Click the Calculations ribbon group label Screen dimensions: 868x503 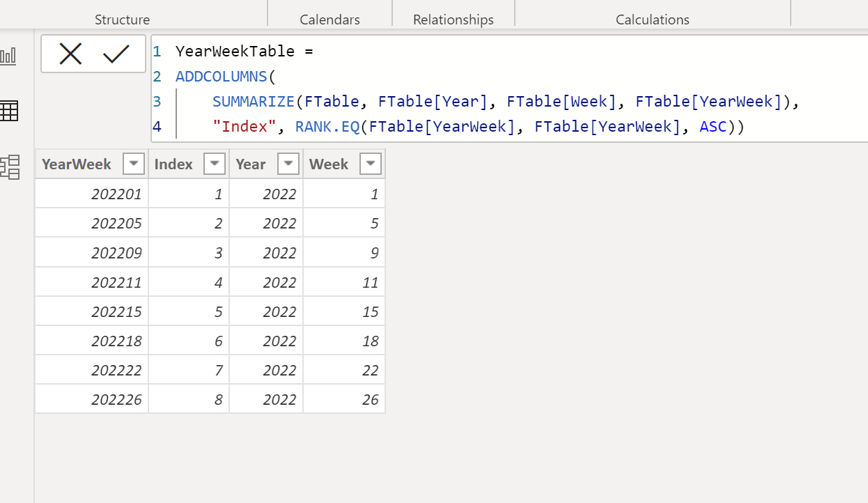click(653, 20)
